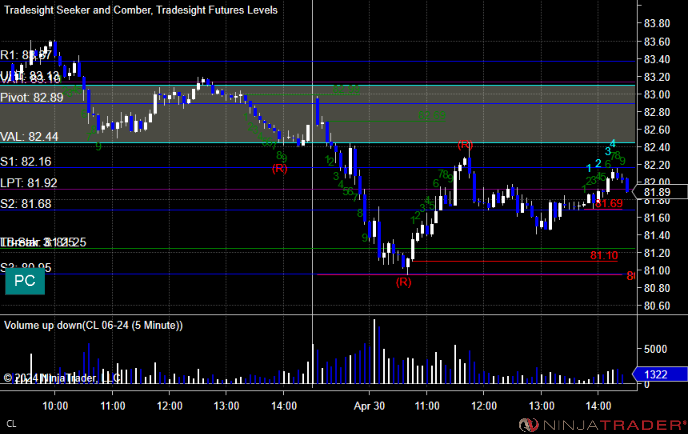Click the Pivot: 82.89 level label
Screen dimensions: 688x434
tap(32, 97)
